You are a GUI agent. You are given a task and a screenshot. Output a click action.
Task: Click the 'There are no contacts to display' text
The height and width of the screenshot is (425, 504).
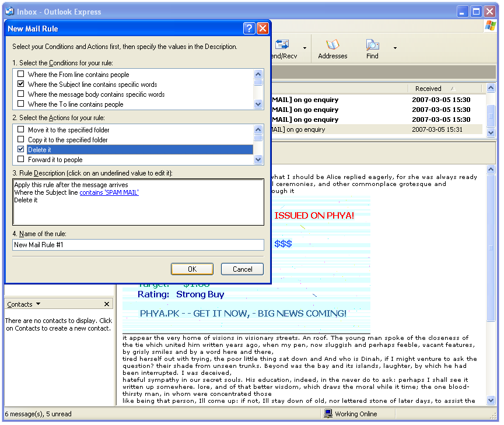point(58,325)
